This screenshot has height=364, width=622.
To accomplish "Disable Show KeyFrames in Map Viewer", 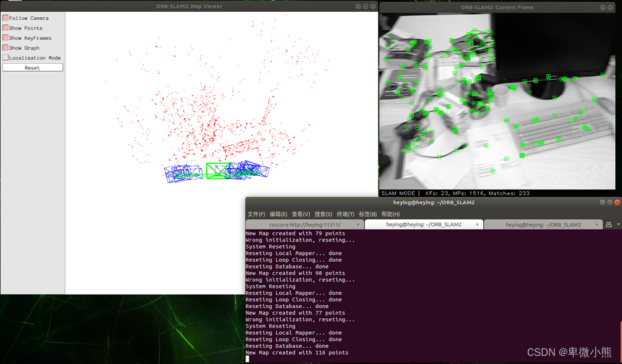I will pos(5,37).
